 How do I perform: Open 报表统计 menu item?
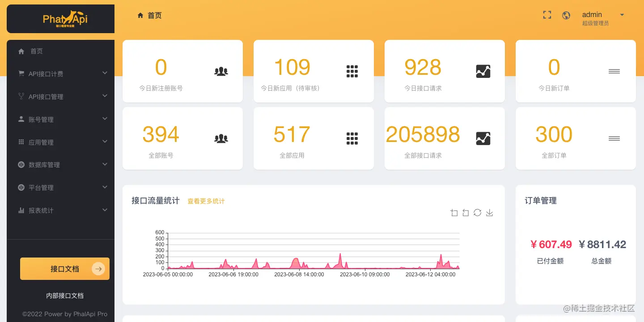(x=60, y=210)
